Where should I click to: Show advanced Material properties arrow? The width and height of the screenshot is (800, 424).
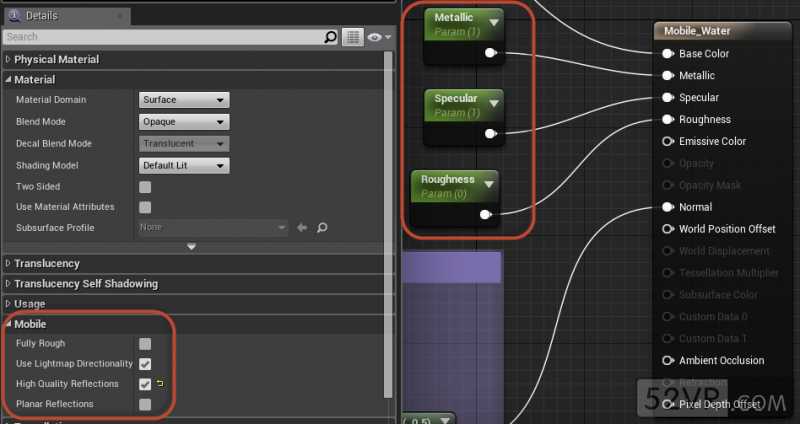191,246
